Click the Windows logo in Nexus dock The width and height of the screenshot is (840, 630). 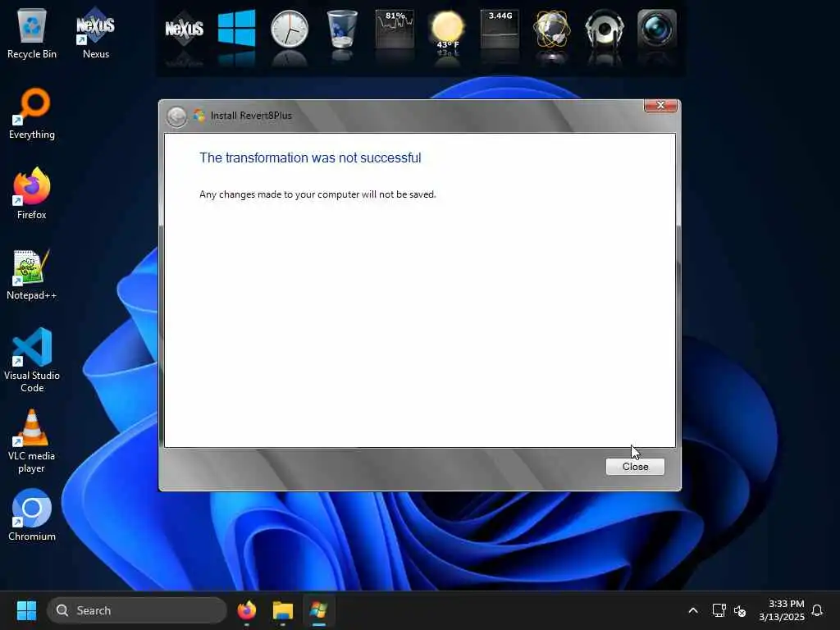236,29
